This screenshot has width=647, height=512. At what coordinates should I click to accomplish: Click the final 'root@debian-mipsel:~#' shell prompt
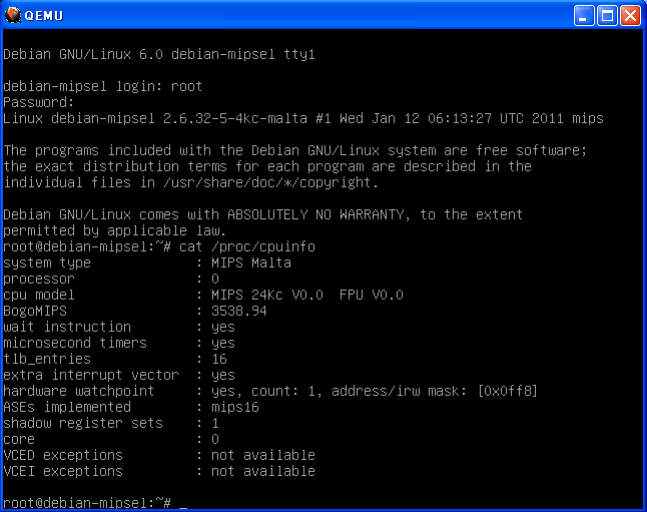[87, 503]
